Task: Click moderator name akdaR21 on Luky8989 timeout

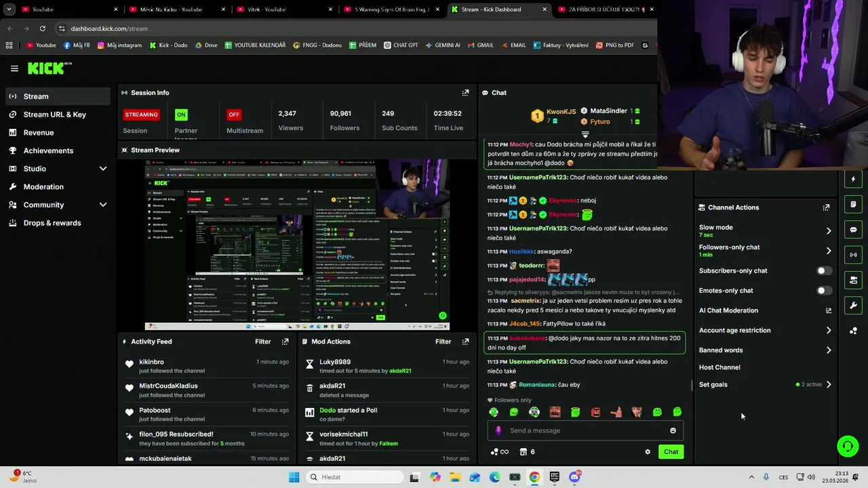Action: (x=400, y=371)
